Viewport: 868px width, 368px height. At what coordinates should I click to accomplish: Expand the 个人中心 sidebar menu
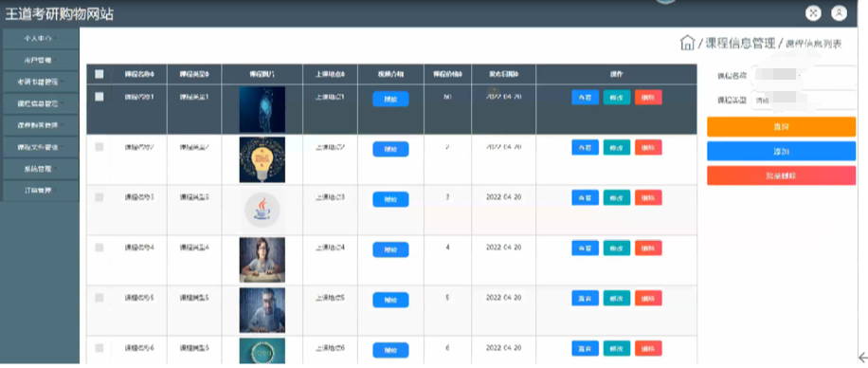[x=40, y=38]
